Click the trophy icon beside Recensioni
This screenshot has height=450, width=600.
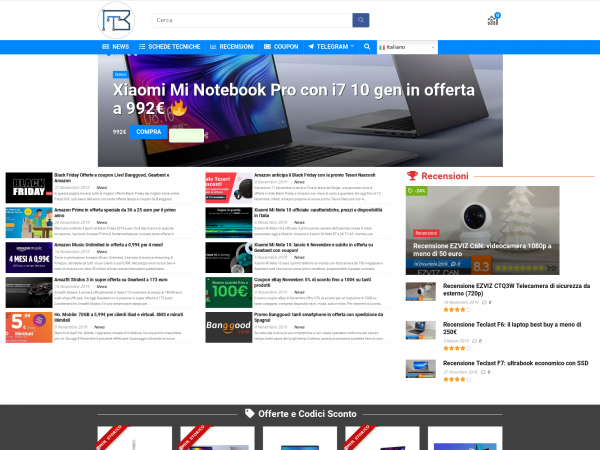click(x=412, y=176)
